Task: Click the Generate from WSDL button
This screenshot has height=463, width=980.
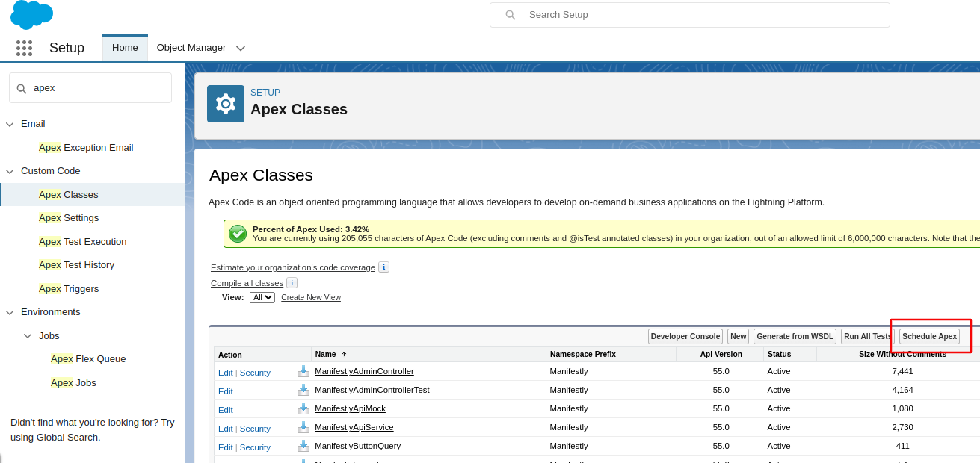Action: tap(795, 337)
